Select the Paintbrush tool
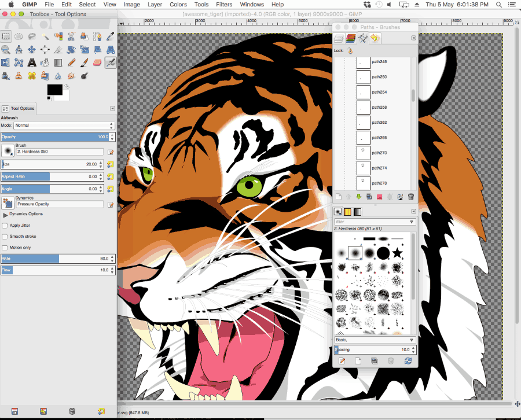 [x=85, y=62]
